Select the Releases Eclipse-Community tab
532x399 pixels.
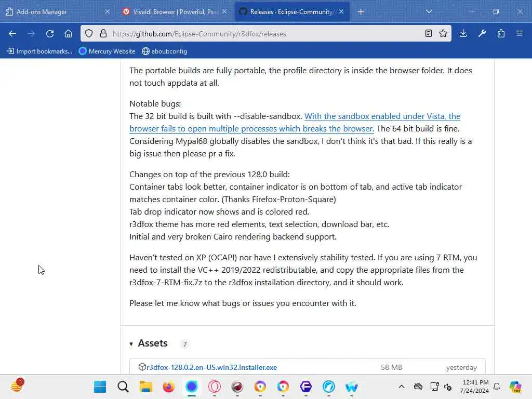point(292,12)
